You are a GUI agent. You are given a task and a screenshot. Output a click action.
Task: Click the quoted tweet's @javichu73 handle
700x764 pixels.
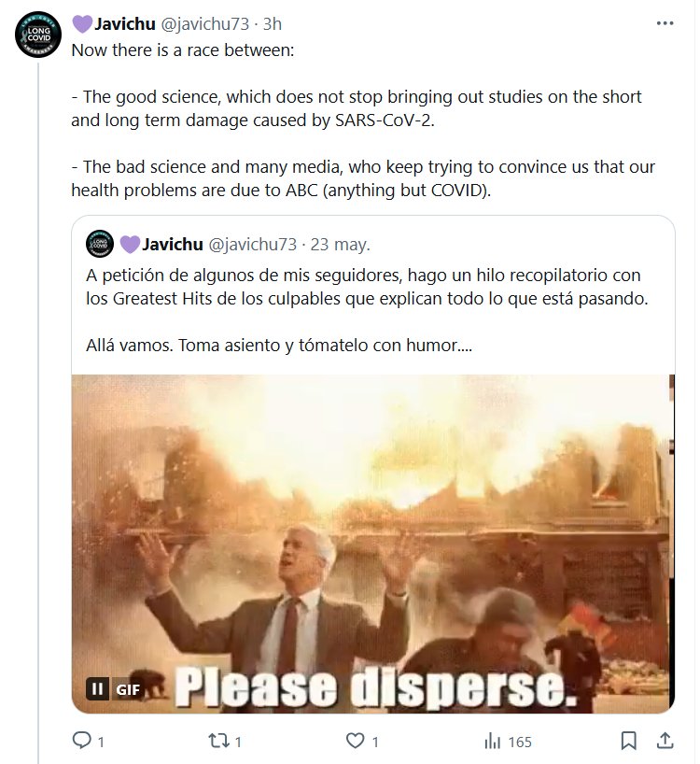(x=253, y=244)
